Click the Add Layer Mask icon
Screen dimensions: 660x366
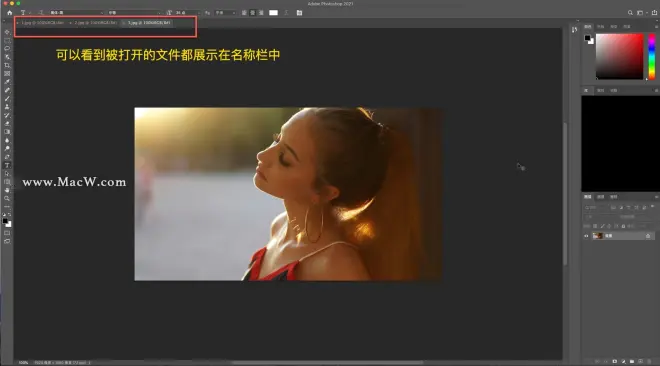tap(615, 361)
